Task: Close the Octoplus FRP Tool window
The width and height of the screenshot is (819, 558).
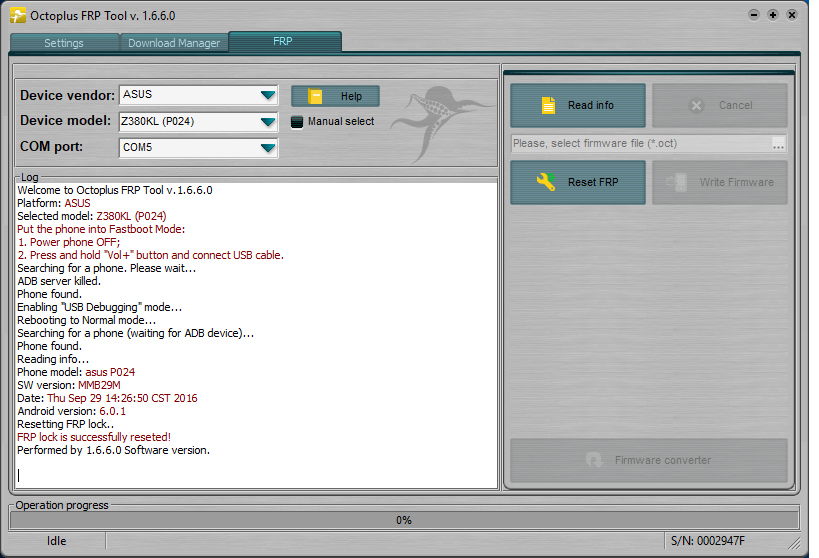Action: (792, 15)
